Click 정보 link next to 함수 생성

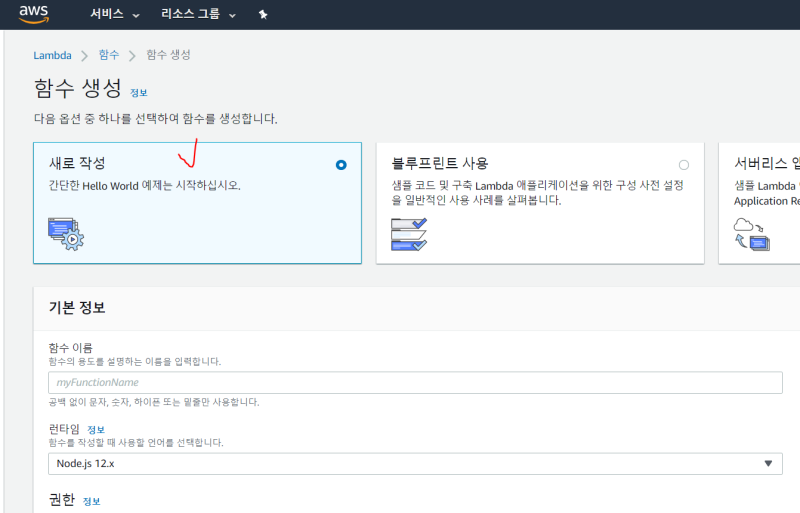tap(138, 92)
